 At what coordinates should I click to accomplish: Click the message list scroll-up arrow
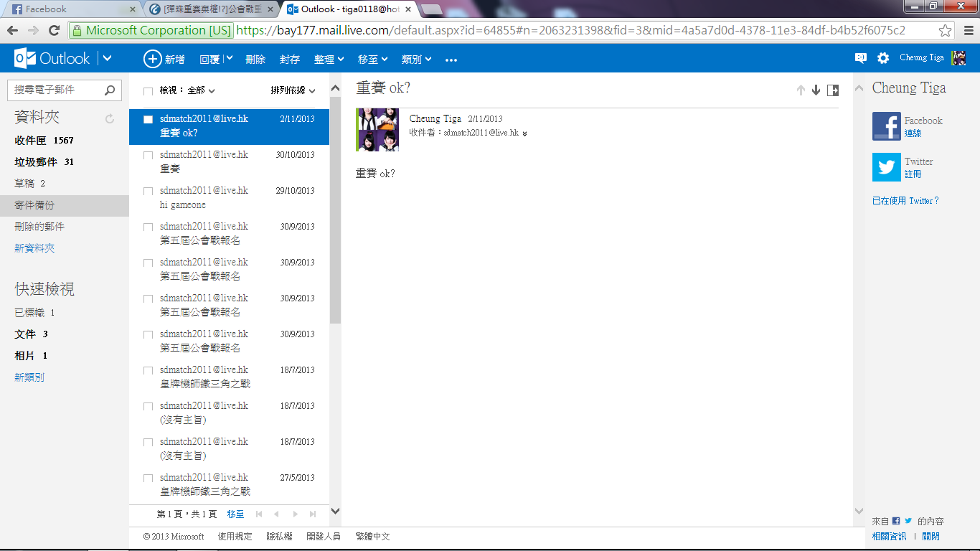click(x=335, y=88)
